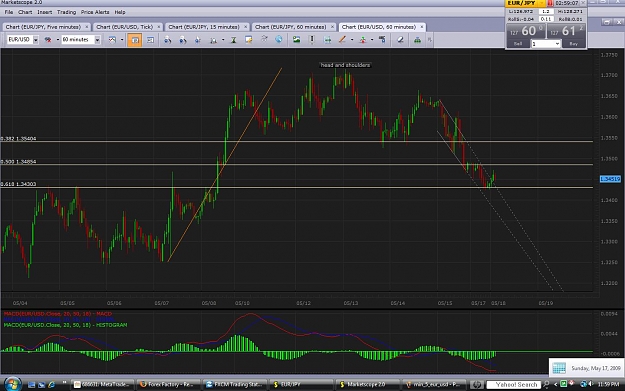The image size is (625, 391).
Task: Expand the EUR/JPY pair selector arrow
Action: pyautogui.click(x=541, y=3)
